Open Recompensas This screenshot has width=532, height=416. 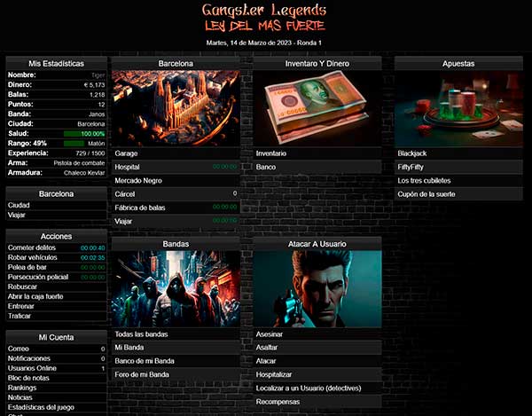[x=317, y=402]
